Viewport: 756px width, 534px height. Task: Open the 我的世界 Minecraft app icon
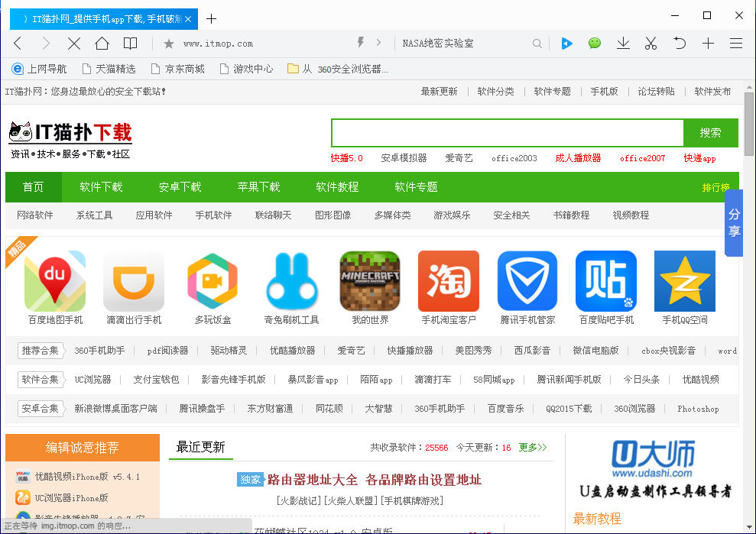pyautogui.click(x=370, y=279)
